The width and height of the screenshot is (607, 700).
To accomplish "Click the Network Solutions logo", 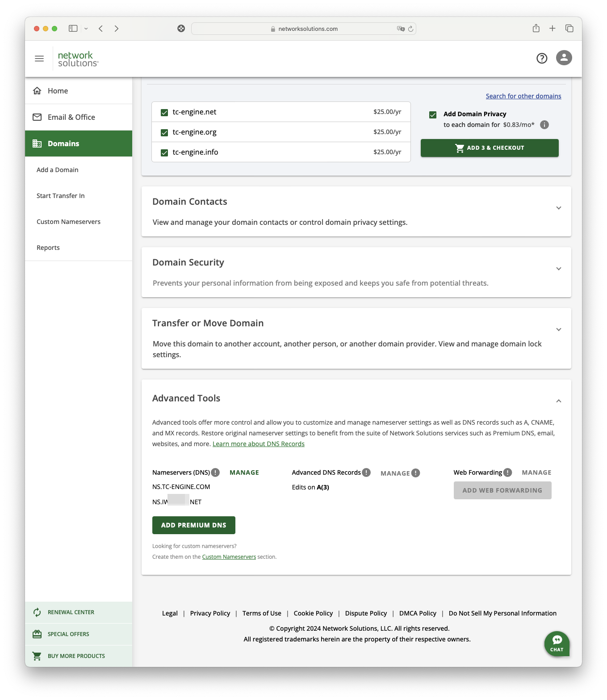I will click(x=78, y=59).
